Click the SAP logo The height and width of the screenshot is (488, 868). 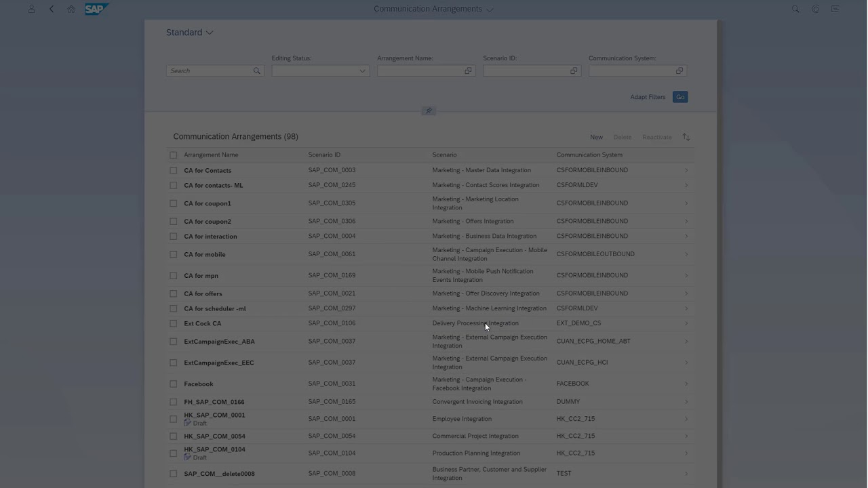pyautogui.click(x=96, y=9)
